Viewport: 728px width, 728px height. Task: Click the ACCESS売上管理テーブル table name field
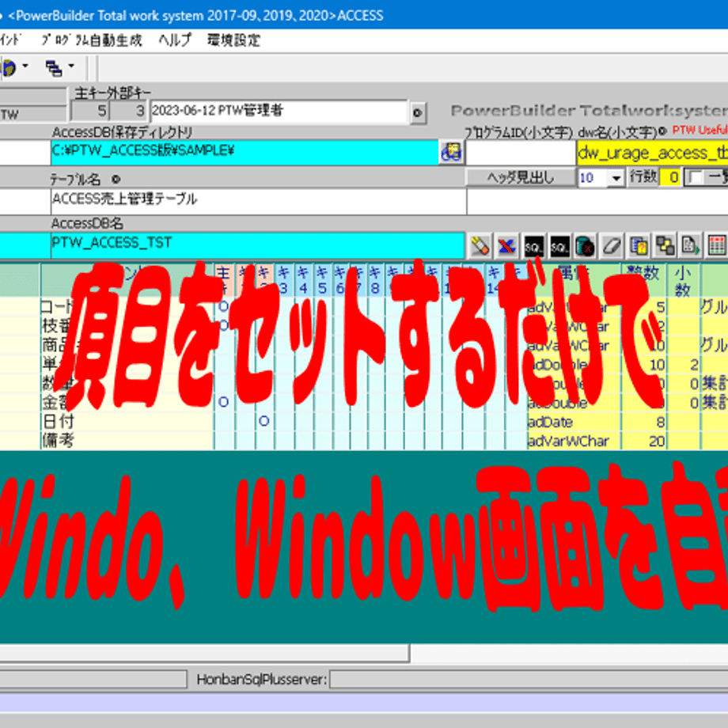coord(259,201)
